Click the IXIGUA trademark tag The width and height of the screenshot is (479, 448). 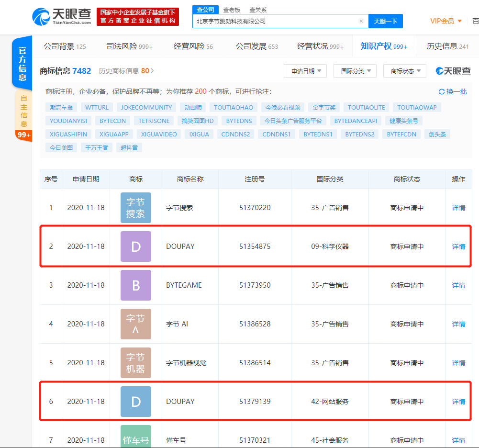coord(199,134)
